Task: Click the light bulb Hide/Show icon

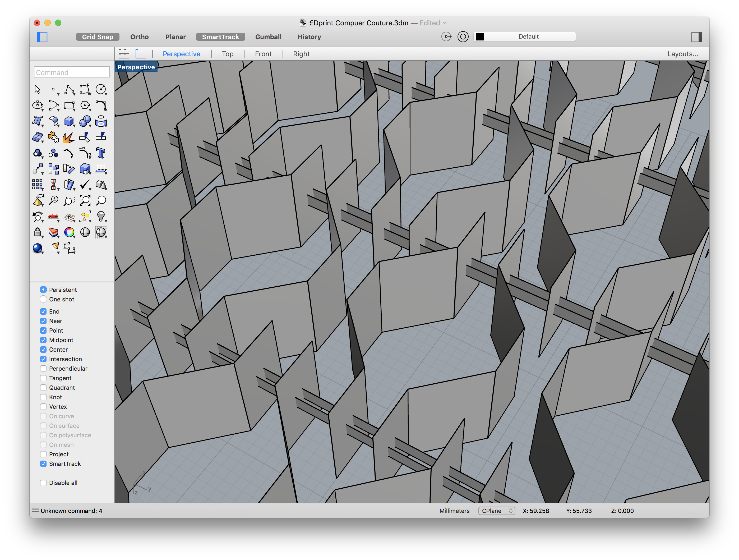Action: point(100,217)
